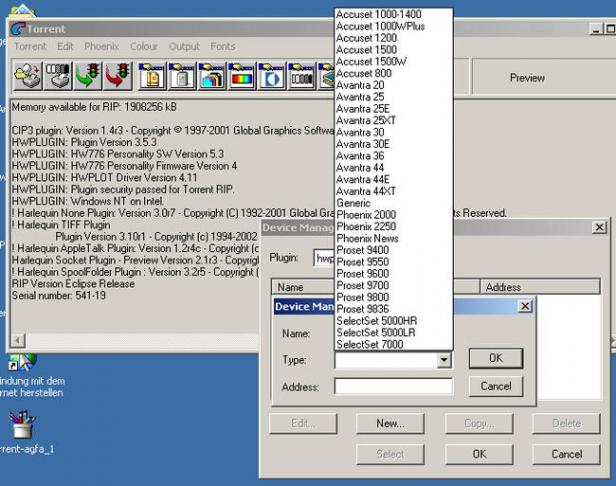The width and height of the screenshot is (616, 486).
Task: Click the printer with film strip icon
Action: click(x=59, y=76)
